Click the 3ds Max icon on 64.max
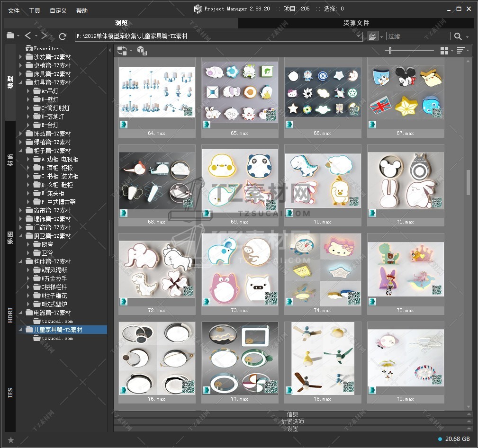Viewport: 478px width, 448px height. (x=124, y=125)
